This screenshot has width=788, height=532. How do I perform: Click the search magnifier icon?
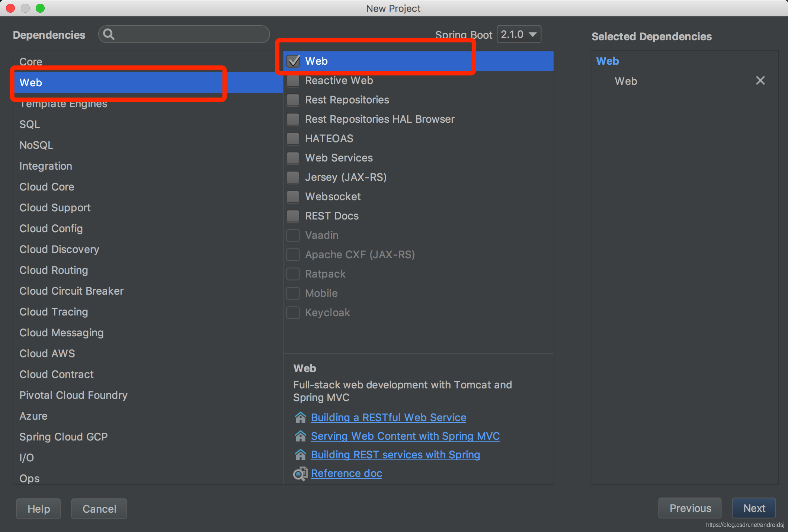pos(109,35)
